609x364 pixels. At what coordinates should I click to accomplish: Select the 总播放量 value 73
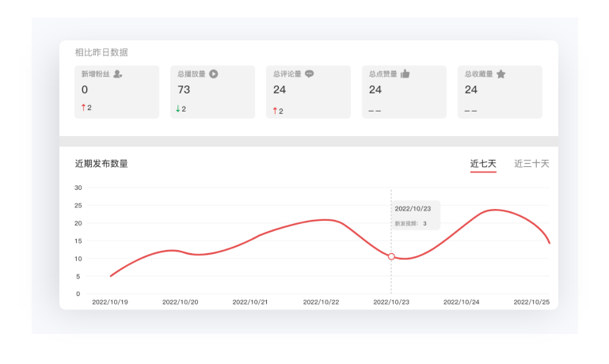click(184, 89)
